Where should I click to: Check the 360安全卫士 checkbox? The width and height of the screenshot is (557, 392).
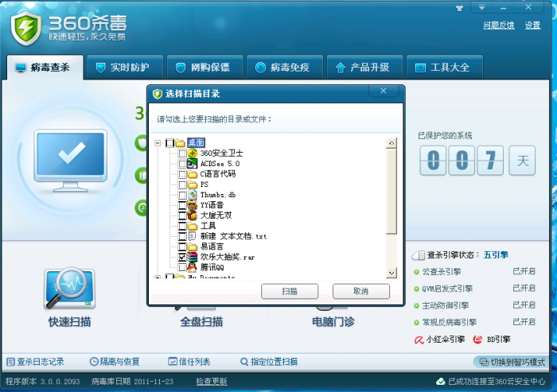[x=182, y=153]
